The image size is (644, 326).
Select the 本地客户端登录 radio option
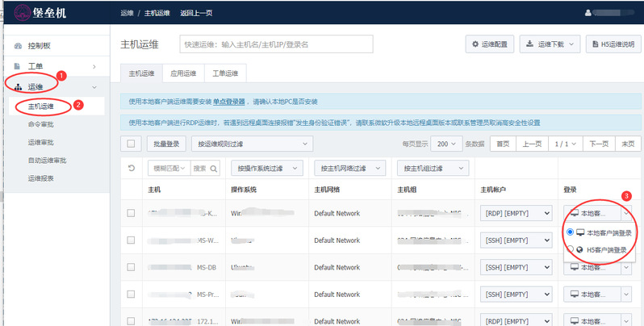pyautogui.click(x=571, y=232)
